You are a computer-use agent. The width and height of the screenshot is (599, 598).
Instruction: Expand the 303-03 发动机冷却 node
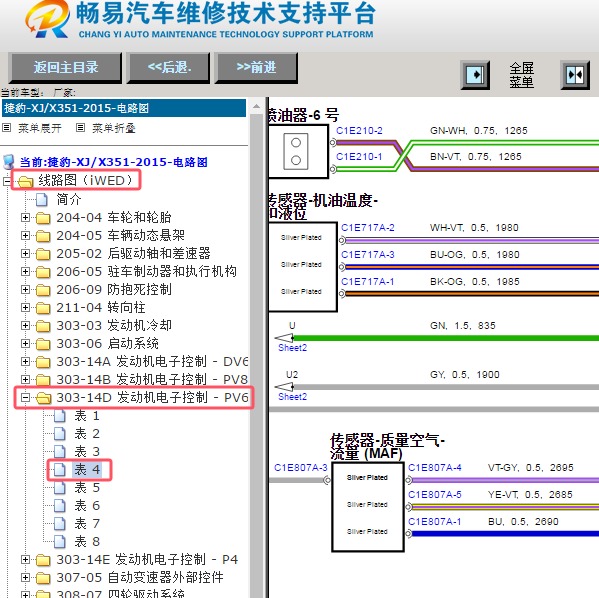[25, 325]
